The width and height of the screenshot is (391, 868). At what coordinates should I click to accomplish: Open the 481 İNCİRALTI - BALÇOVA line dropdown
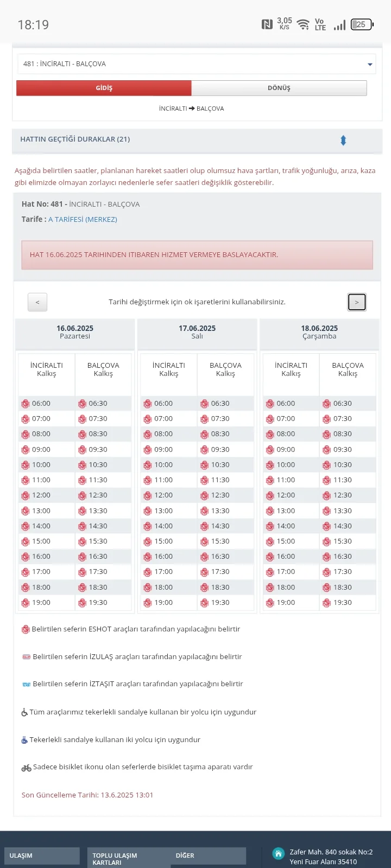pos(197,64)
